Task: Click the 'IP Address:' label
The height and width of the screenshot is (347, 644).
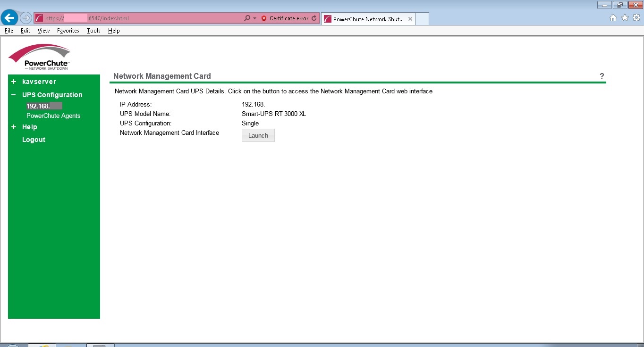Action: coord(136,104)
